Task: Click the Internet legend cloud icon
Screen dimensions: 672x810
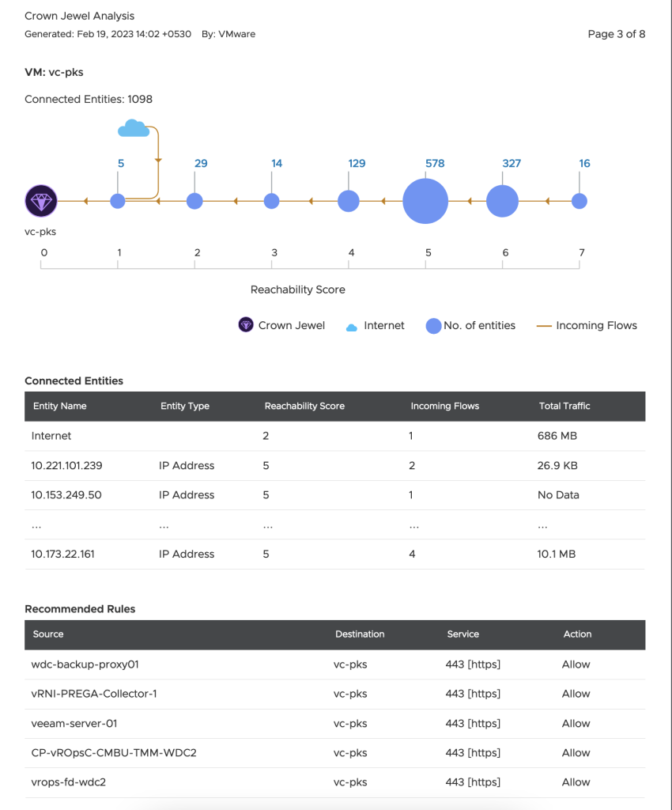Action: coord(352,327)
